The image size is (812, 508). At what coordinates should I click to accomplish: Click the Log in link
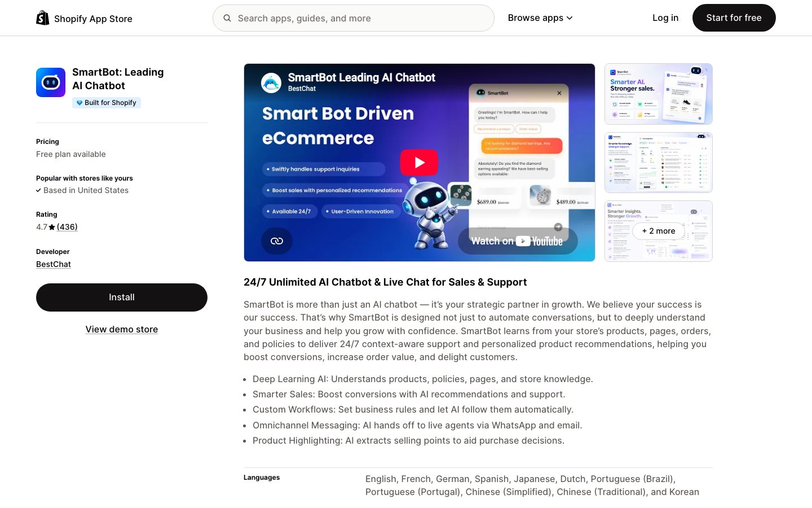pos(665,18)
